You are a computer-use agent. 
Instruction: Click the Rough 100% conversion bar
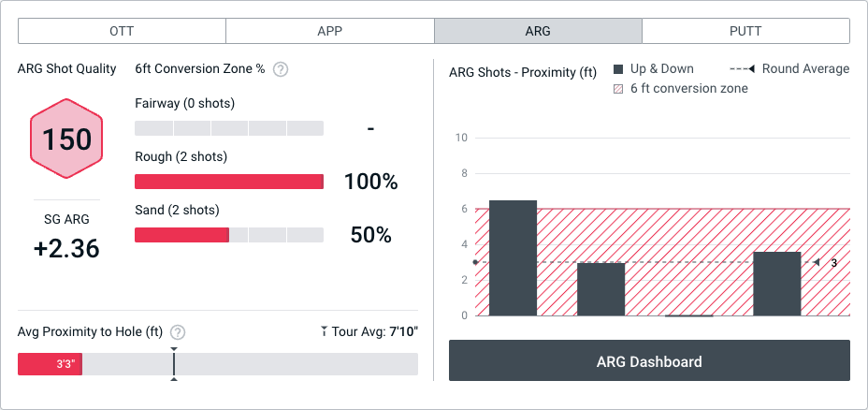[229, 182]
